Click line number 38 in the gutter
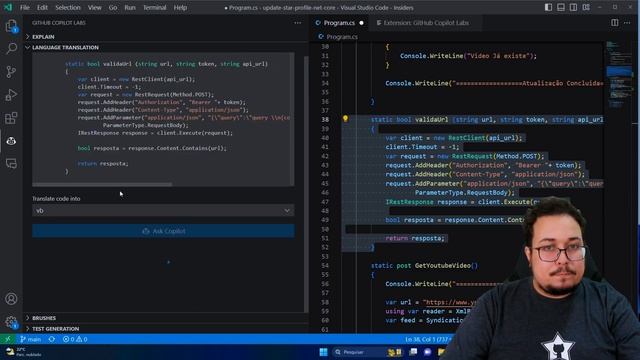640x360 pixels. (x=325, y=120)
